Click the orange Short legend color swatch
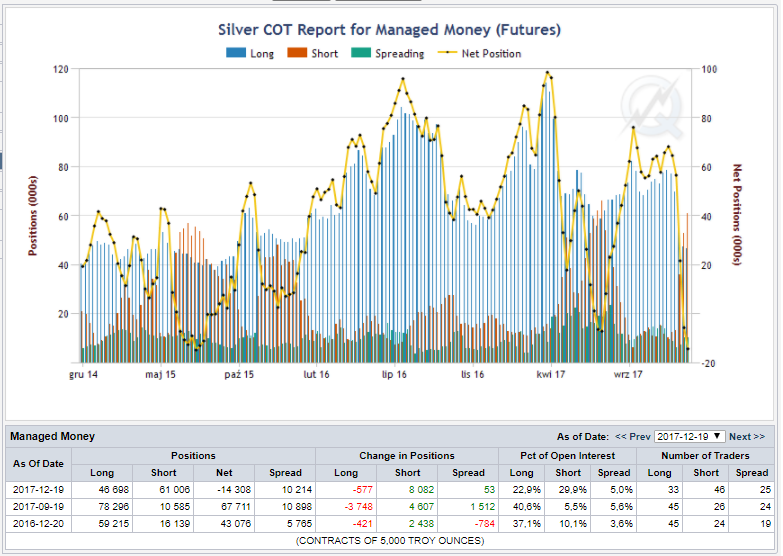 (297, 52)
